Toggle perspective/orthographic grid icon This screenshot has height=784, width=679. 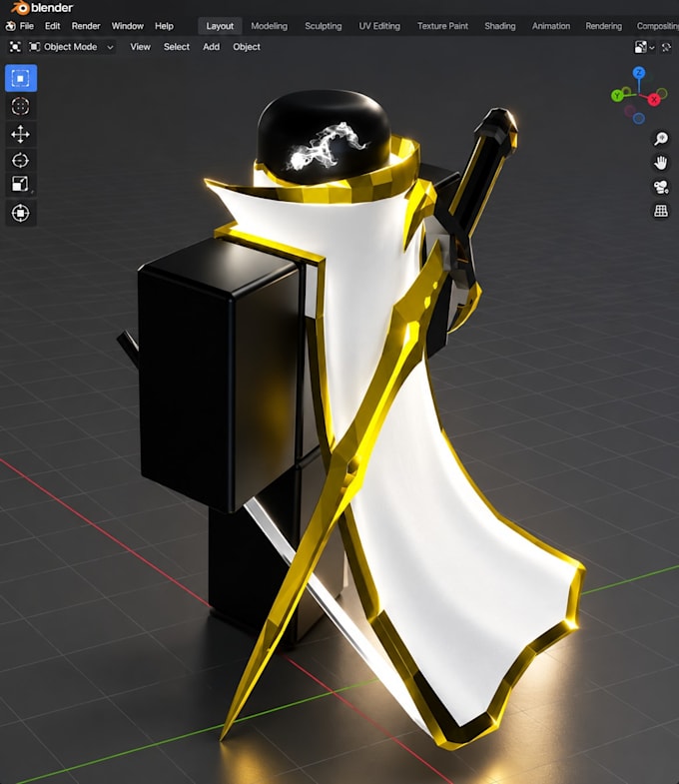(661, 211)
